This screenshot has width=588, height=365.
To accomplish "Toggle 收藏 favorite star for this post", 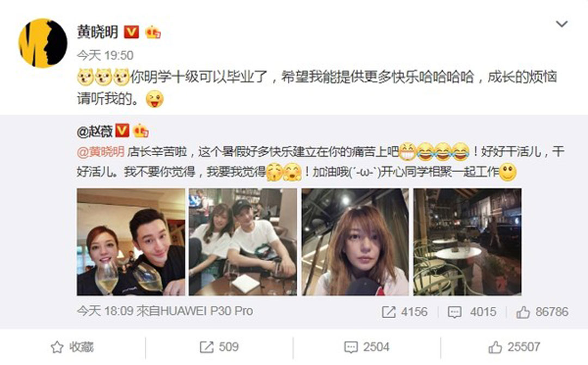I will (x=72, y=347).
